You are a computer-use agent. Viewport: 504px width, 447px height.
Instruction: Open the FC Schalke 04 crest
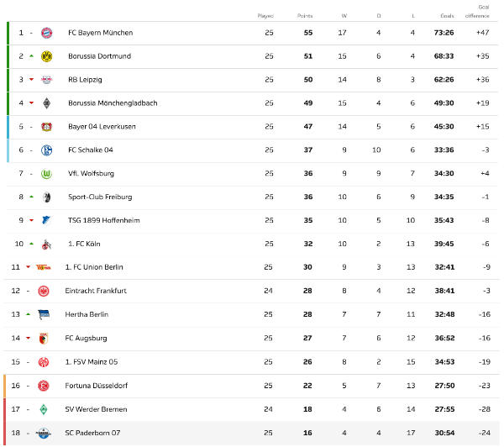(46, 150)
